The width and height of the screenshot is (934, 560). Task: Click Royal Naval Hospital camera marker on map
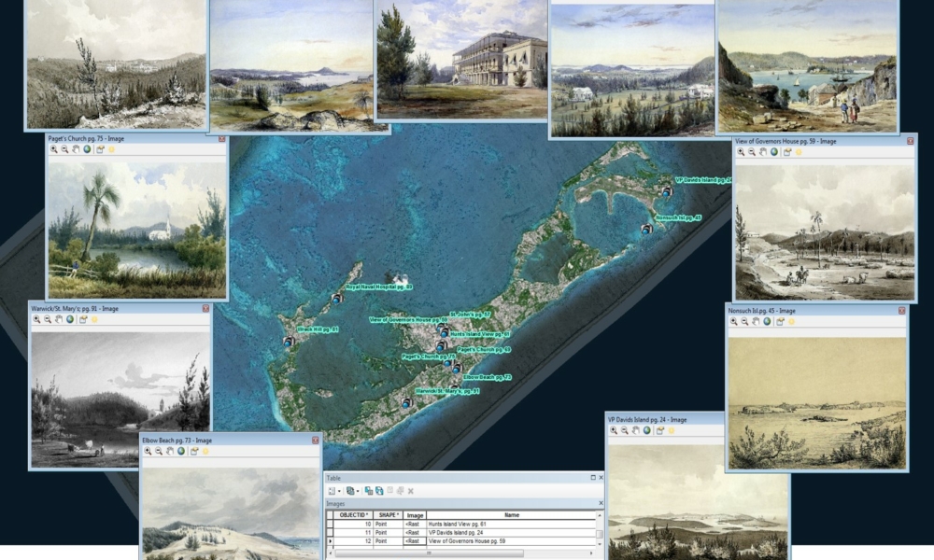tap(337, 299)
